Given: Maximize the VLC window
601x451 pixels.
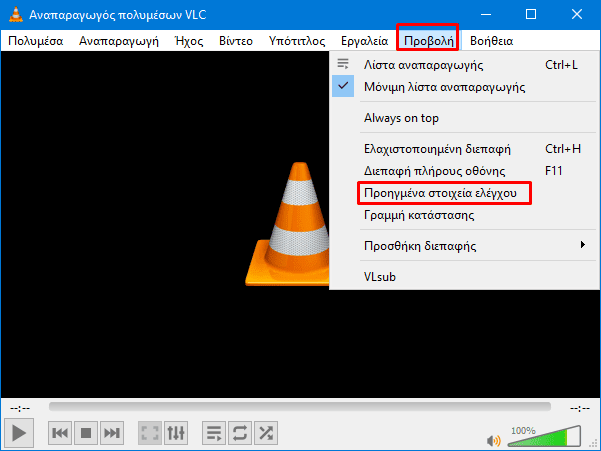Looking at the screenshot, I should click(x=531, y=15).
